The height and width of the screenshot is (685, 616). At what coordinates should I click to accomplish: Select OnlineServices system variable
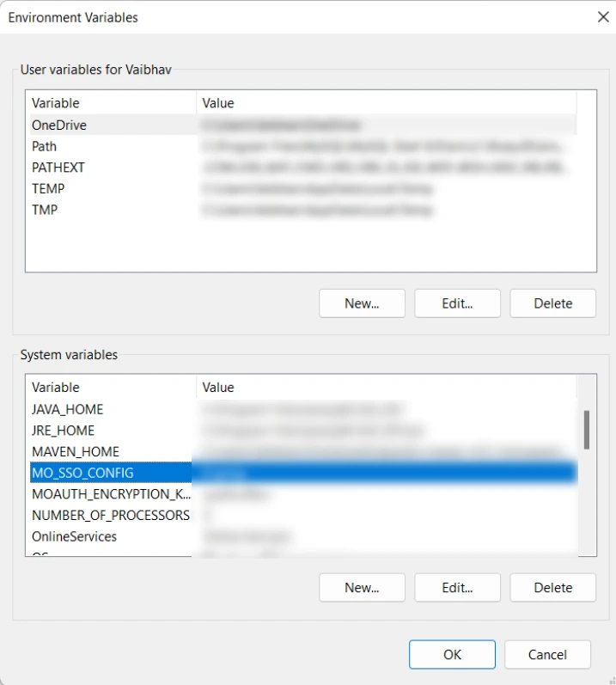303,536
